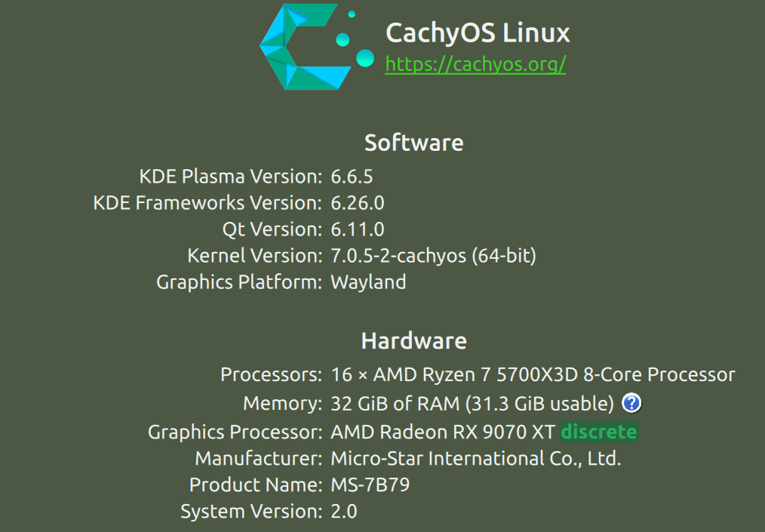Click the green discrete GPU badge

(598, 432)
